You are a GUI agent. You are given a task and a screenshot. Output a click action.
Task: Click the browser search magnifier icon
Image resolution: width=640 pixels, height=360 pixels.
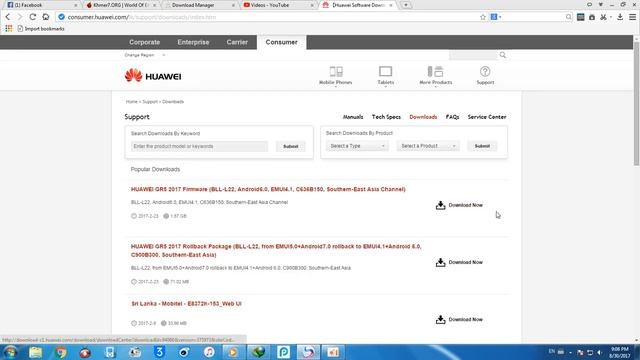(x=569, y=17)
